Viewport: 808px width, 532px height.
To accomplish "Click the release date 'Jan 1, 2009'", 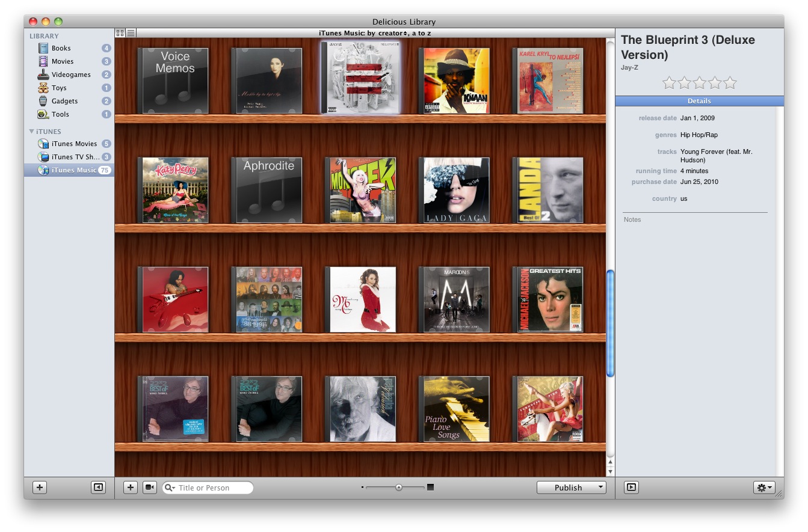I will click(698, 118).
